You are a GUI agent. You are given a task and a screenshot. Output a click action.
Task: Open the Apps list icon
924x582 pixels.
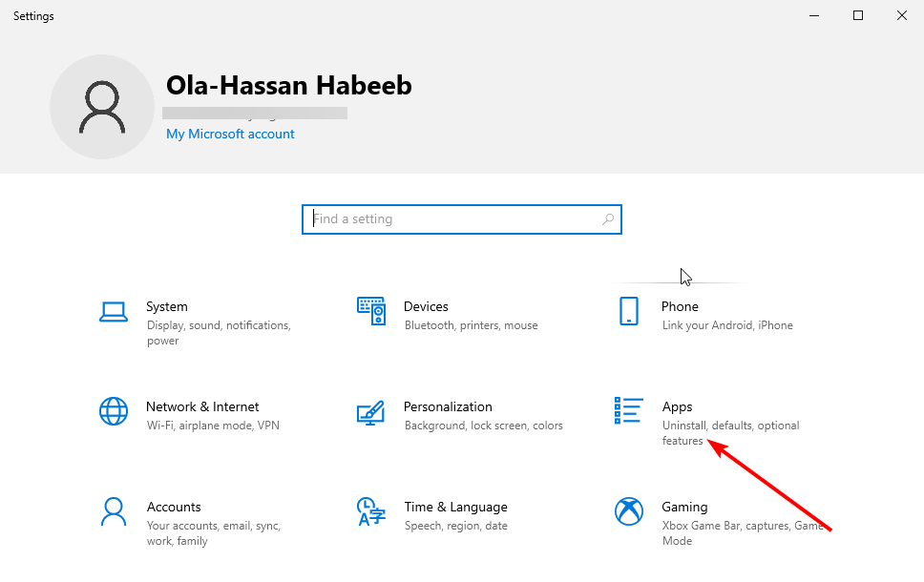tap(628, 410)
